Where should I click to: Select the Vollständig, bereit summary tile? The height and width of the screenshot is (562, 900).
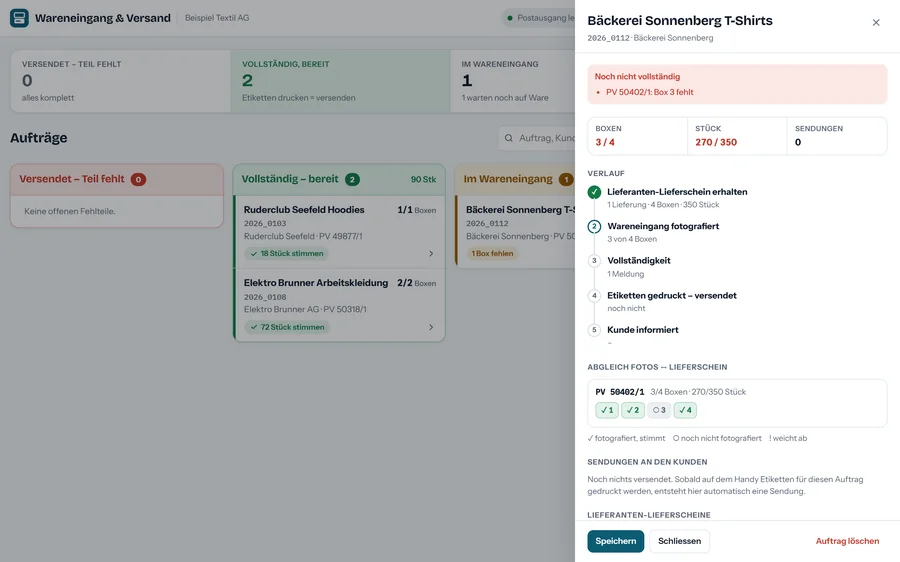[x=340, y=81]
